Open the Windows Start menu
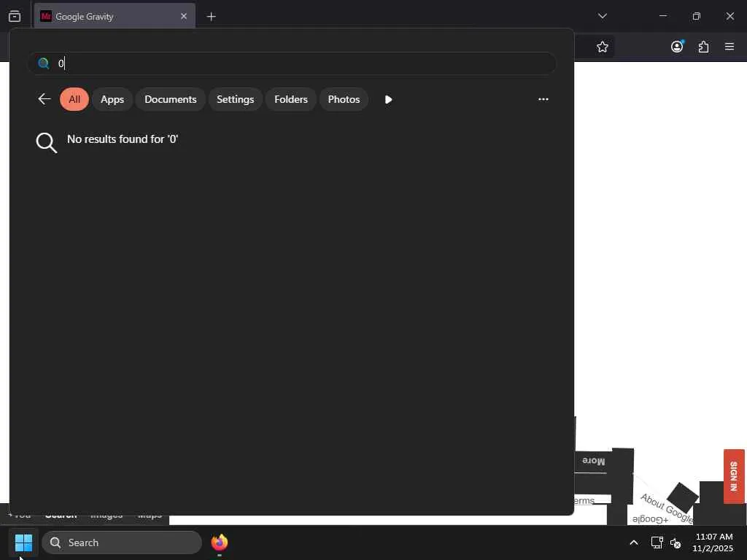The height and width of the screenshot is (560, 747). [23, 542]
